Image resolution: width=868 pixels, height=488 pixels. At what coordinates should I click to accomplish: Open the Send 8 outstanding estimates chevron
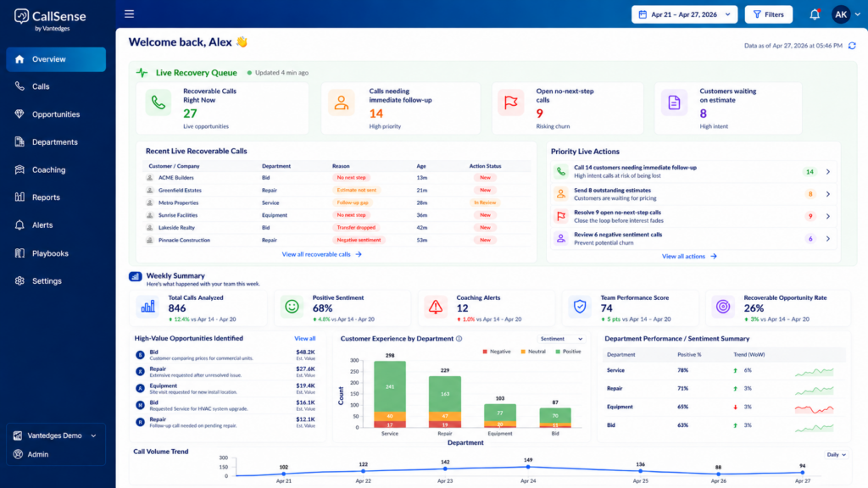coord(828,194)
